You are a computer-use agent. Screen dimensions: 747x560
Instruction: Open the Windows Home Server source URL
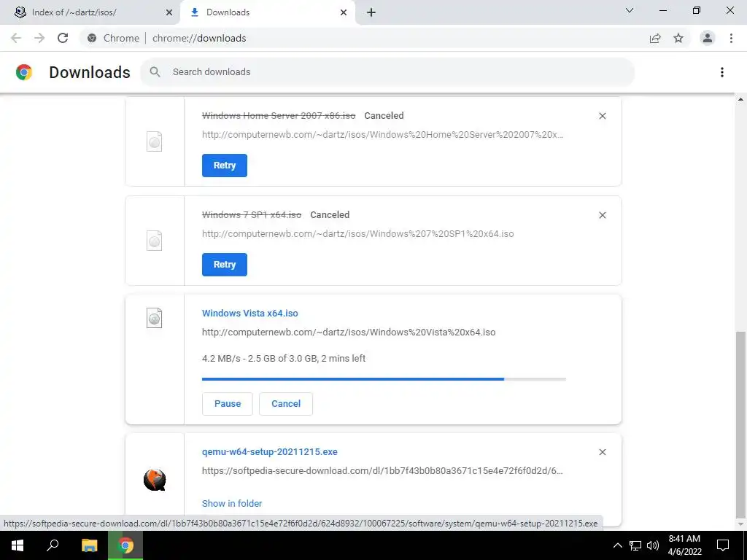coord(382,135)
